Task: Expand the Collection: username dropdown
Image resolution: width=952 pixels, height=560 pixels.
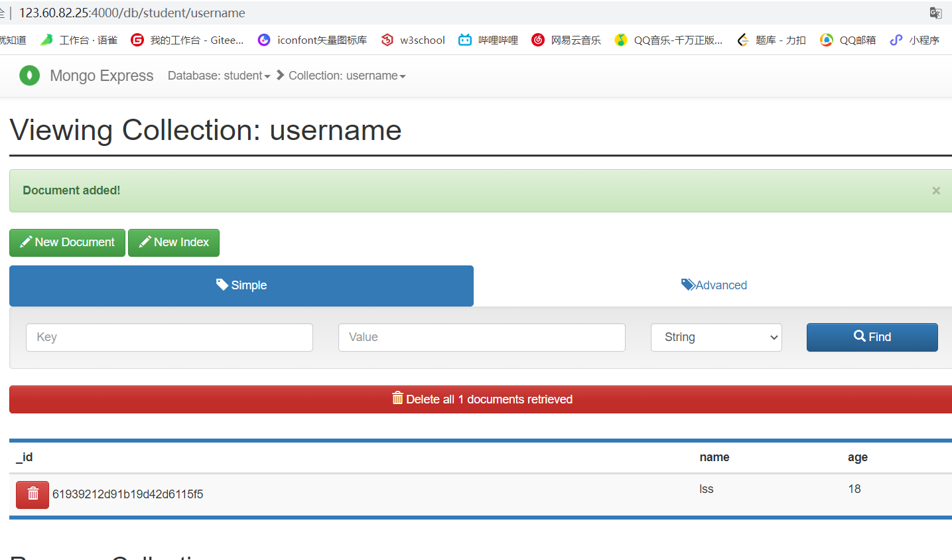Action: tap(347, 76)
